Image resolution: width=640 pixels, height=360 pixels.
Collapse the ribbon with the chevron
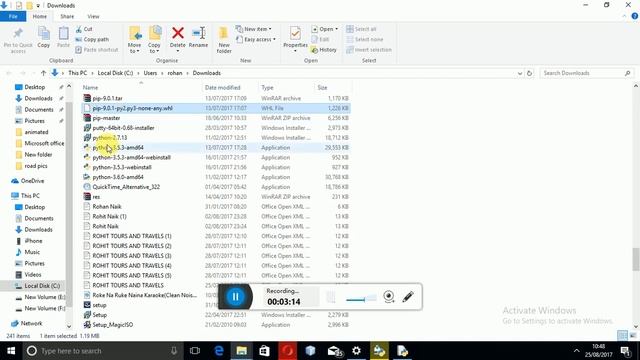coord(624,16)
